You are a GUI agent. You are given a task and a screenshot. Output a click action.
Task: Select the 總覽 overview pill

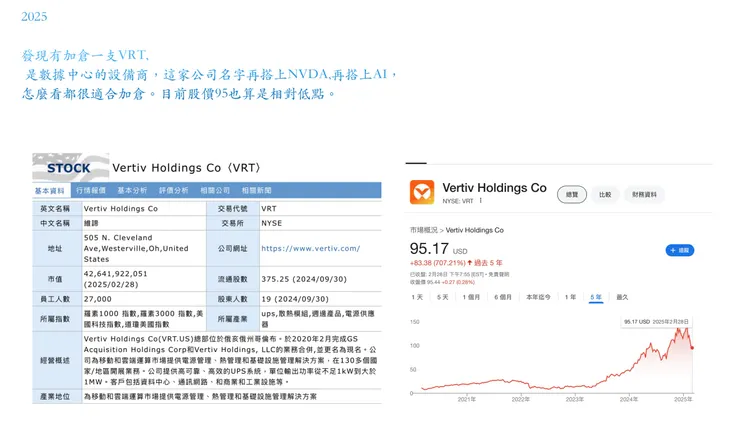pyautogui.click(x=572, y=194)
